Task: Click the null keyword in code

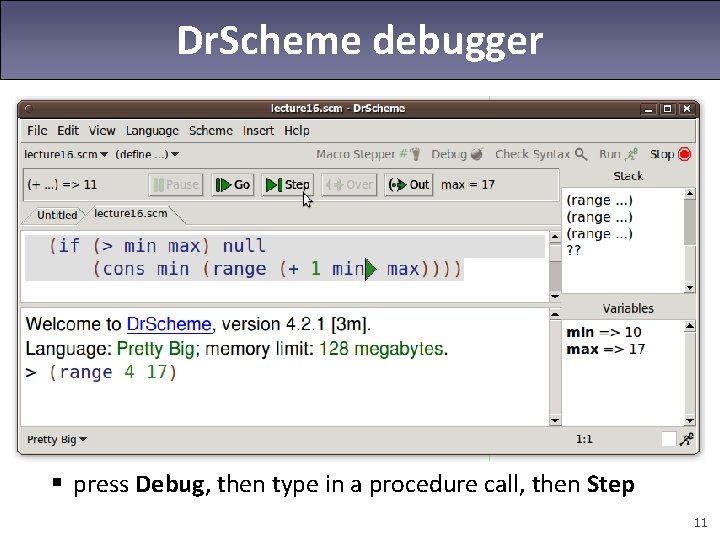Action: (x=244, y=246)
